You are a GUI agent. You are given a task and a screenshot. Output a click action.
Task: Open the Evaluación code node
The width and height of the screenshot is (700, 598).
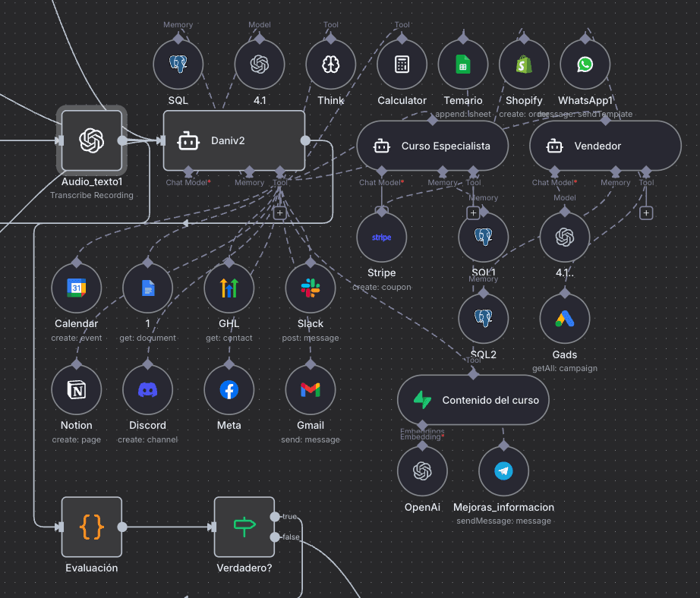point(92,527)
